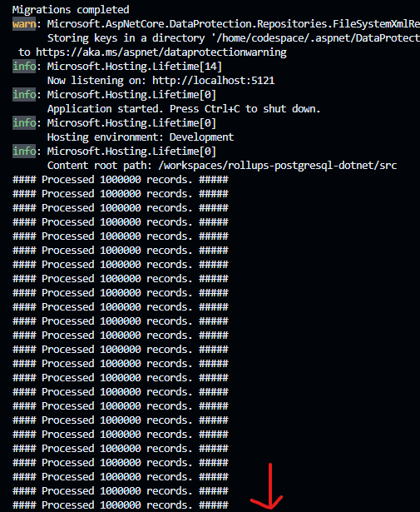Click the FileSystemXmlRe DataProtection category text
Viewport: 420px width, 512px height.
tap(234, 24)
